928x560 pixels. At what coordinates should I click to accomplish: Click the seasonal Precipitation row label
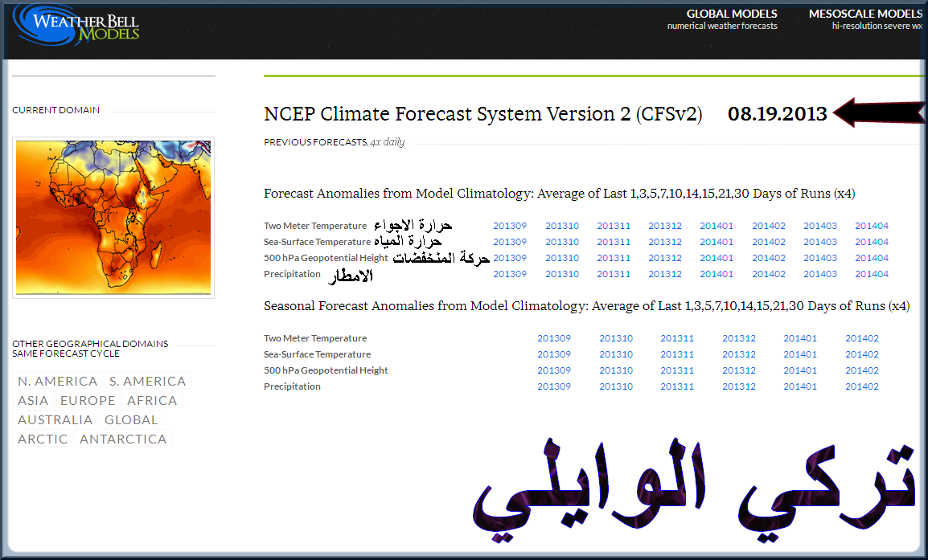point(293,386)
